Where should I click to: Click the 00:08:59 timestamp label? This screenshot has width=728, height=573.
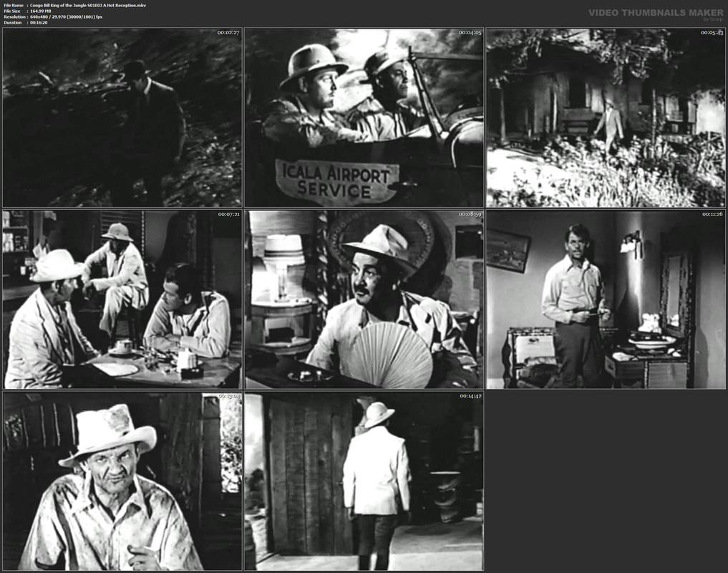470,214
